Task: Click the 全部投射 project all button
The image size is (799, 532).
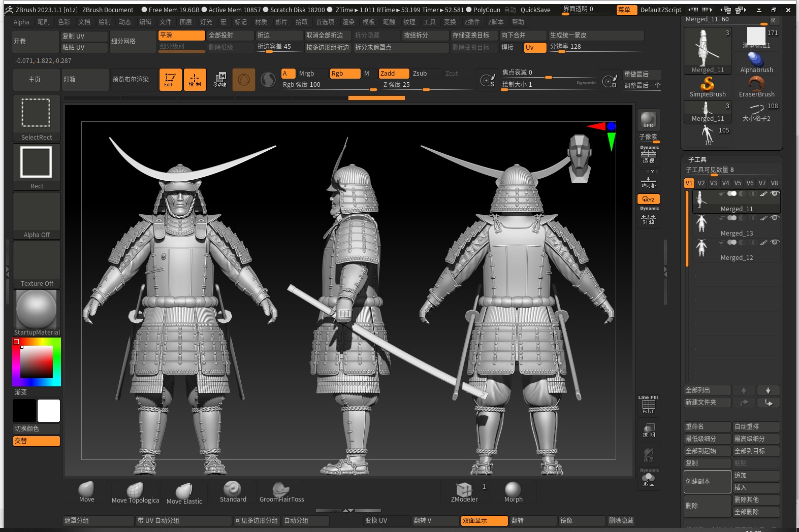Action: point(230,36)
